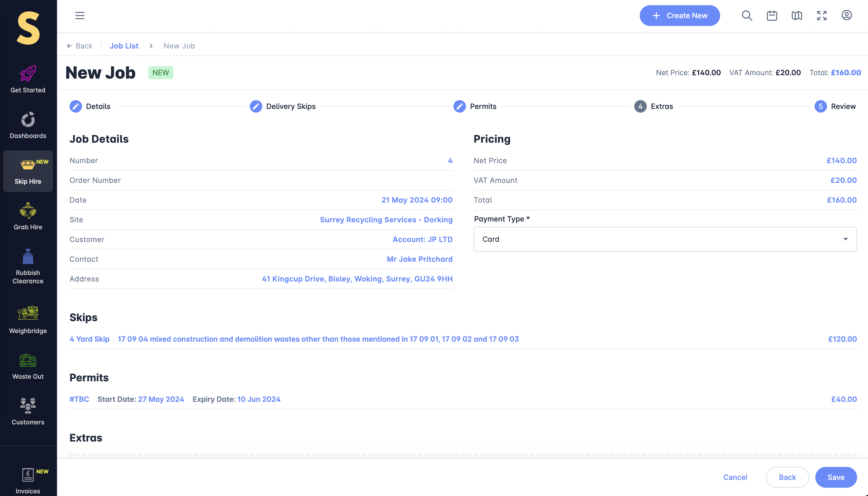Screen dimensions: 868x496
Task: Open the map view icon
Action: [x=796, y=16]
